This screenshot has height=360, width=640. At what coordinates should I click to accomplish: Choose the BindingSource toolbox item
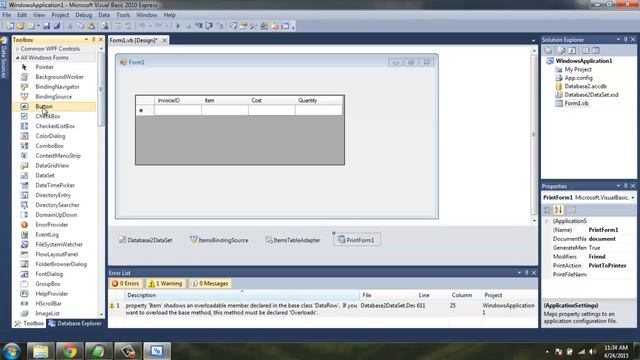53,97
